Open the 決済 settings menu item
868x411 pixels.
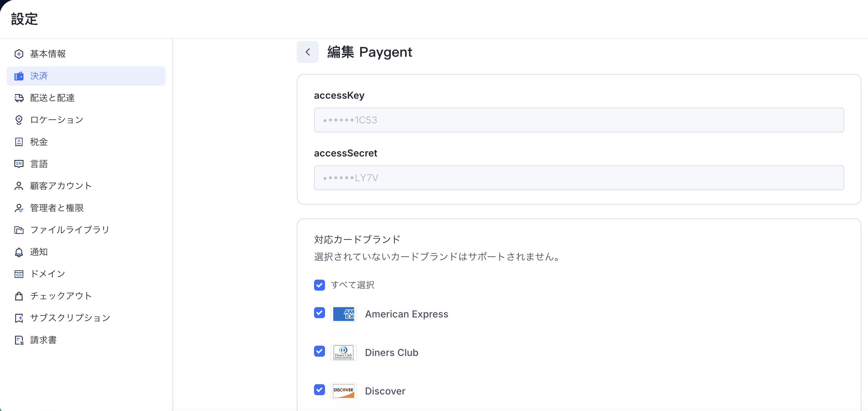[86, 76]
